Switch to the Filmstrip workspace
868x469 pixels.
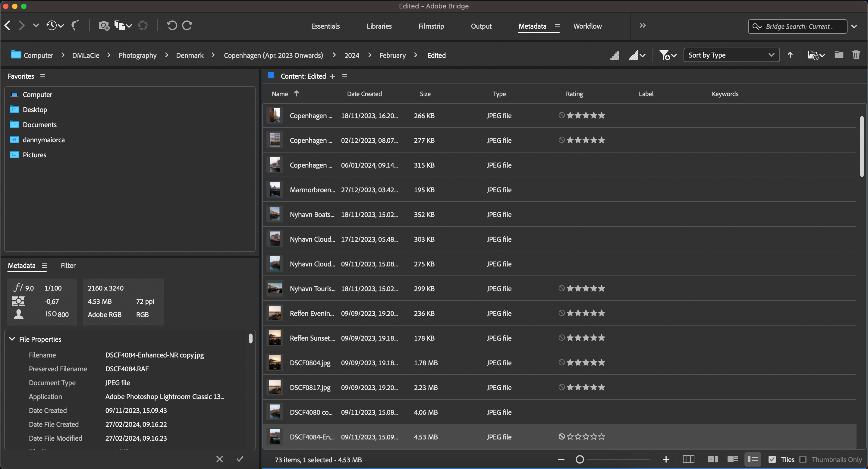431,26
